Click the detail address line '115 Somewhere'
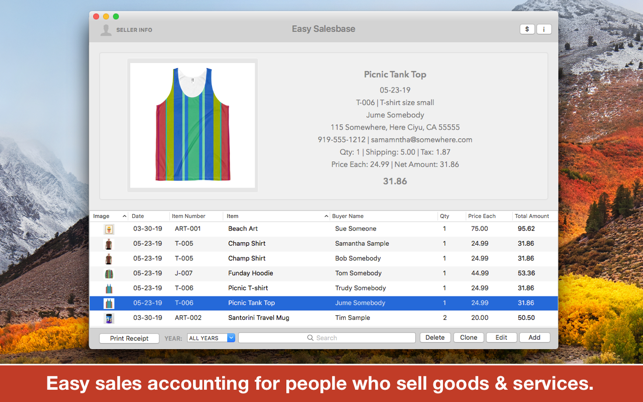Screen dimensions: 643x402 point(395,127)
